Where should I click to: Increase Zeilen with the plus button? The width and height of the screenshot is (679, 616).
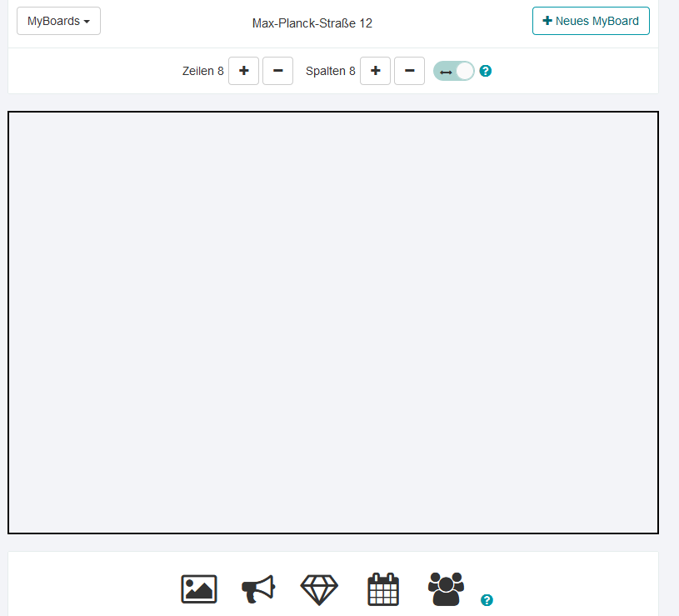243,71
